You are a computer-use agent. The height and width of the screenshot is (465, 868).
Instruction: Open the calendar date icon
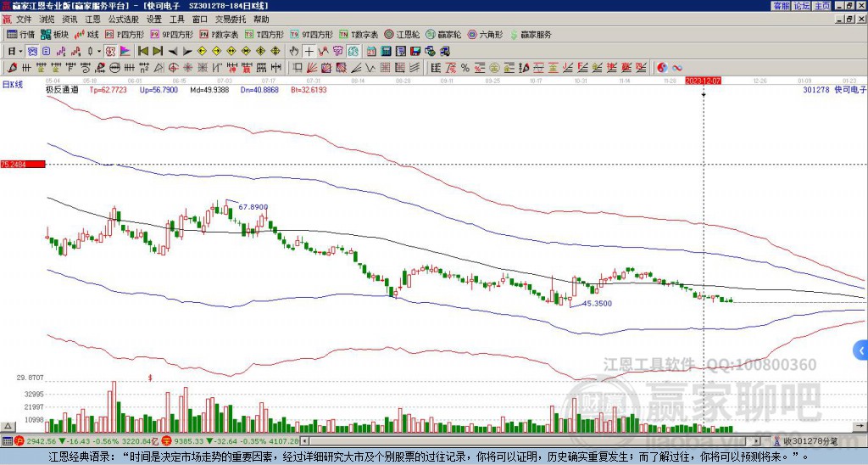point(371,52)
